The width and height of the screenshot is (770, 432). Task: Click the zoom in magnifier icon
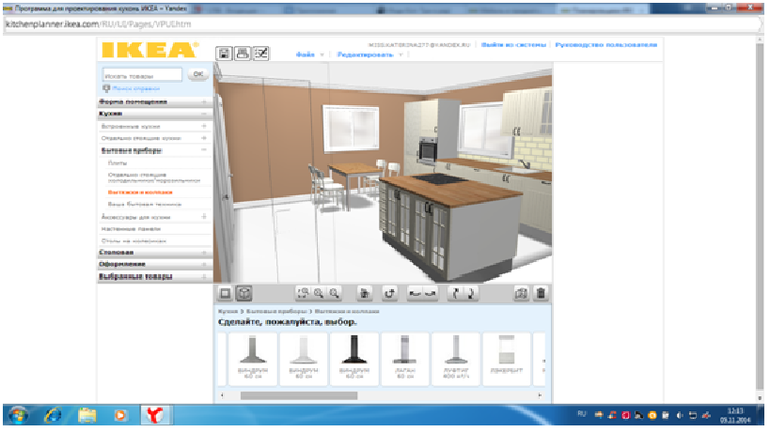[319, 293]
